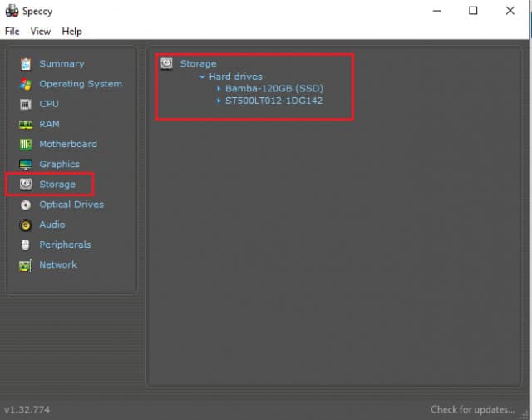This screenshot has width=532, height=420.
Task: Click the Speccy app icon in title bar
Action: pos(12,11)
